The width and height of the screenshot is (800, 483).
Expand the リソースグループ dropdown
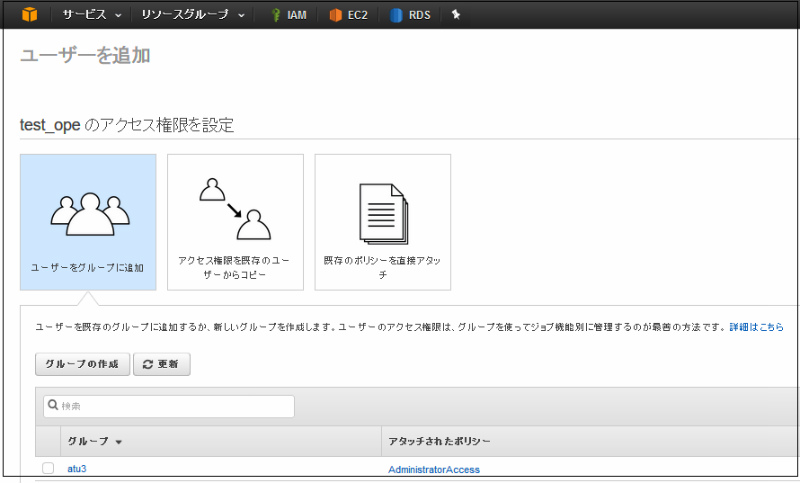pyautogui.click(x=192, y=15)
